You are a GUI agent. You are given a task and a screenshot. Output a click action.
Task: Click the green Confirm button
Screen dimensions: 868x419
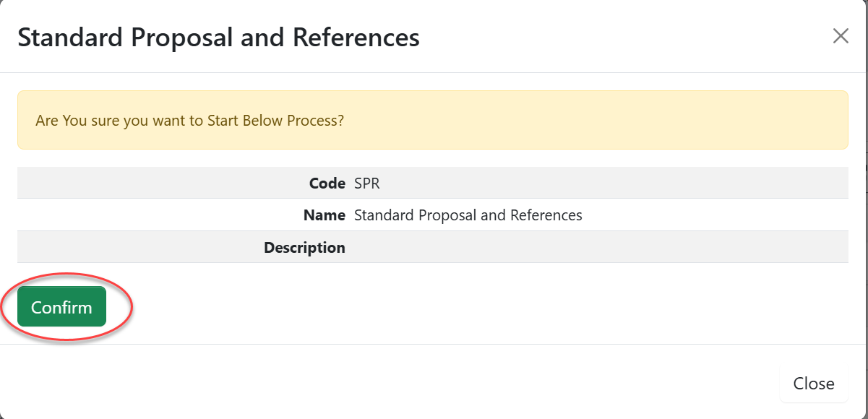click(61, 307)
